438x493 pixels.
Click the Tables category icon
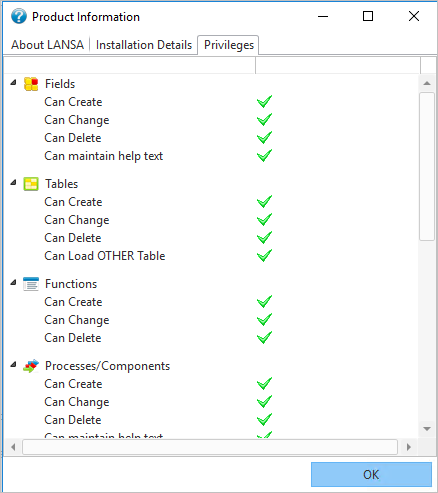coord(31,184)
